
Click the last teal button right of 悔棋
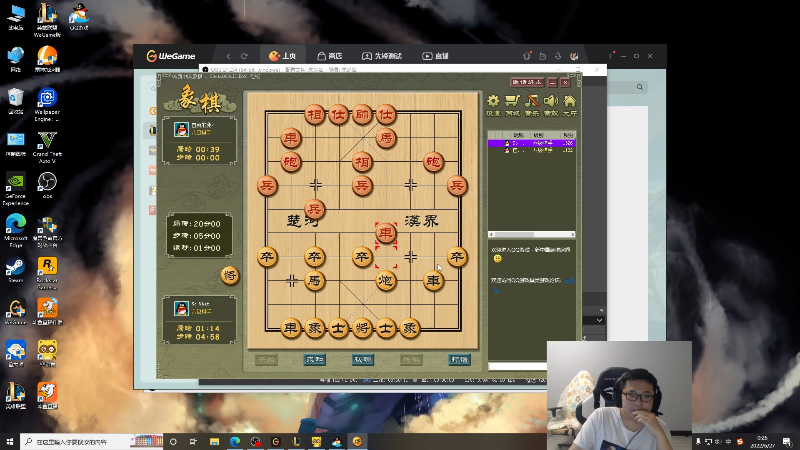tap(459, 360)
